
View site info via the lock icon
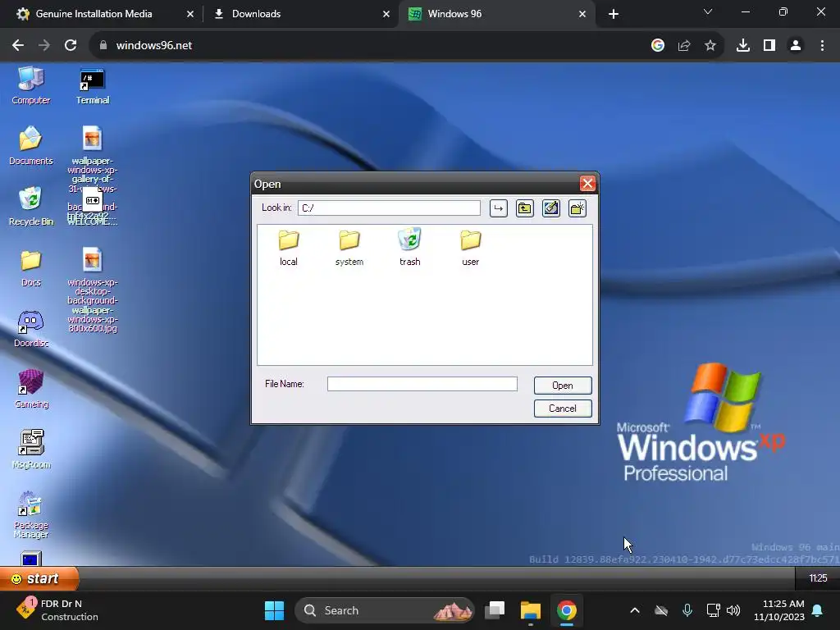click(103, 46)
